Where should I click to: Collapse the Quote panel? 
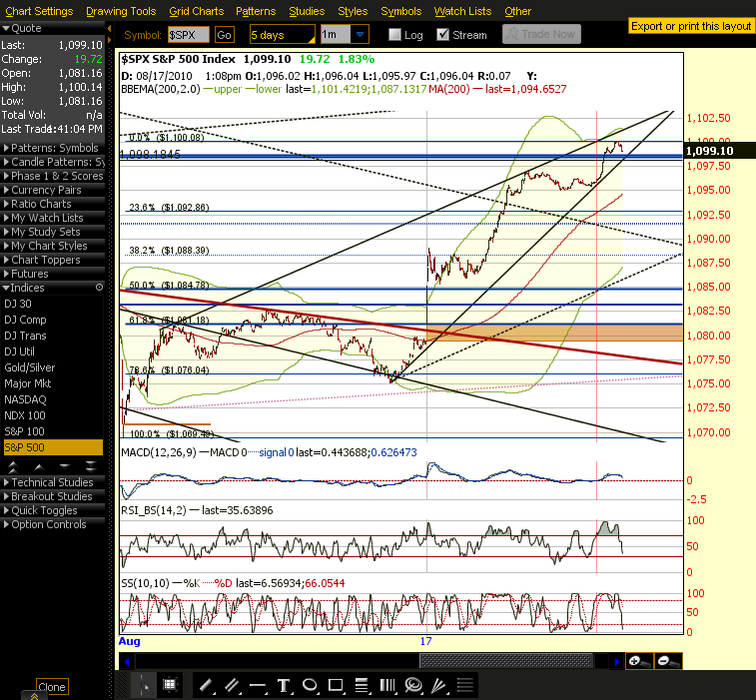point(52,28)
